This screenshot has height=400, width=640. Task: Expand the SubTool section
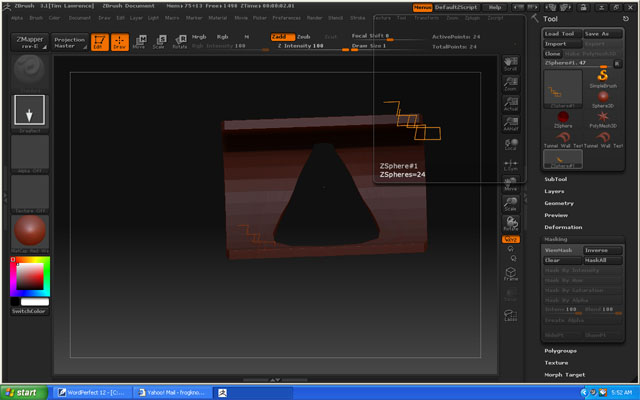click(x=556, y=179)
